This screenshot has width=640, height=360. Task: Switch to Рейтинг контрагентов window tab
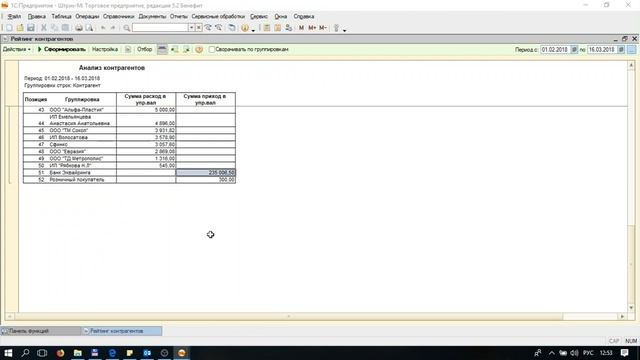click(122, 331)
